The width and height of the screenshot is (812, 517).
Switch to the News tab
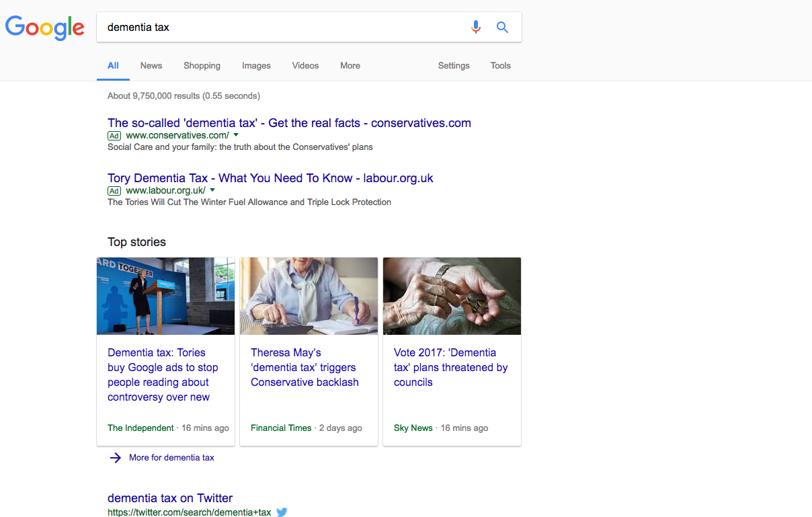151,66
